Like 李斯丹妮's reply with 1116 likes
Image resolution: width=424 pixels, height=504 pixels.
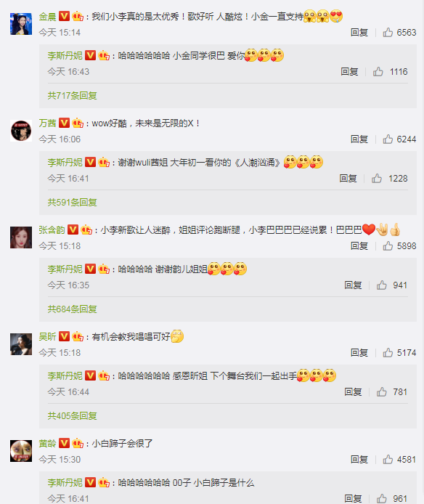378,71
